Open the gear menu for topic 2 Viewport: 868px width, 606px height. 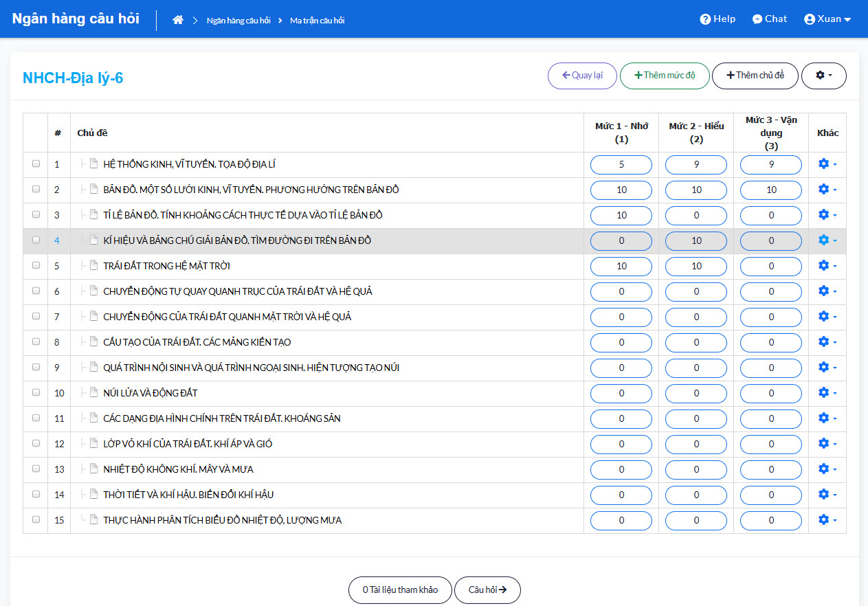827,190
